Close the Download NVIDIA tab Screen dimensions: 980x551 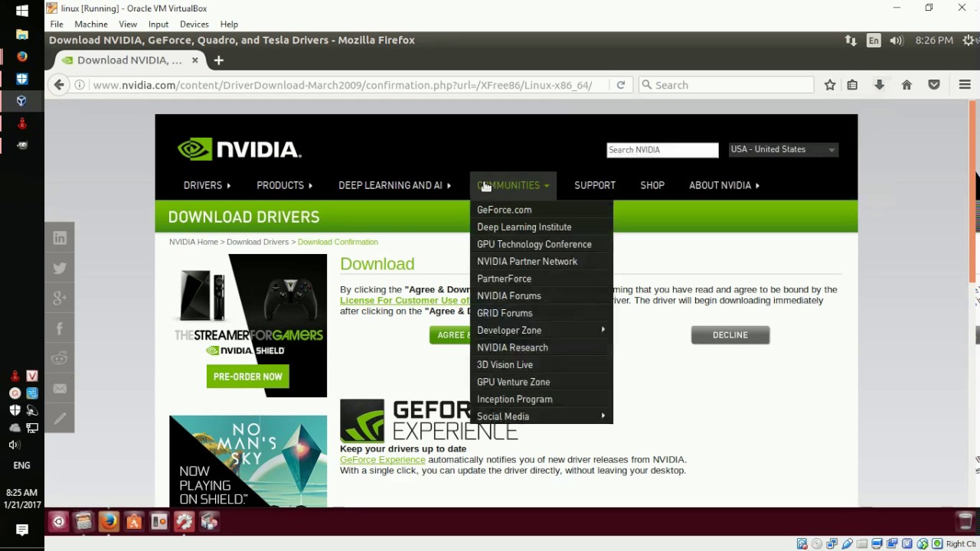pyautogui.click(x=195, y=60)
